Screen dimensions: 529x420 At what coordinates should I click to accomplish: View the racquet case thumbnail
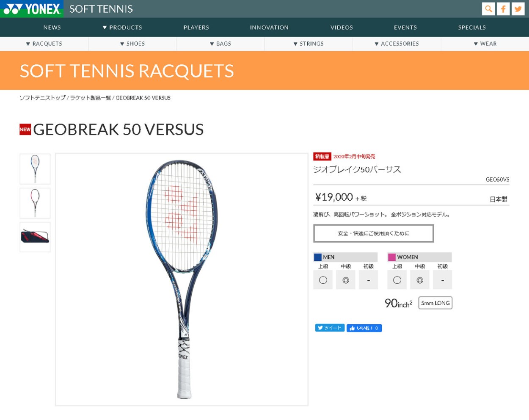(x=35, y=237)
